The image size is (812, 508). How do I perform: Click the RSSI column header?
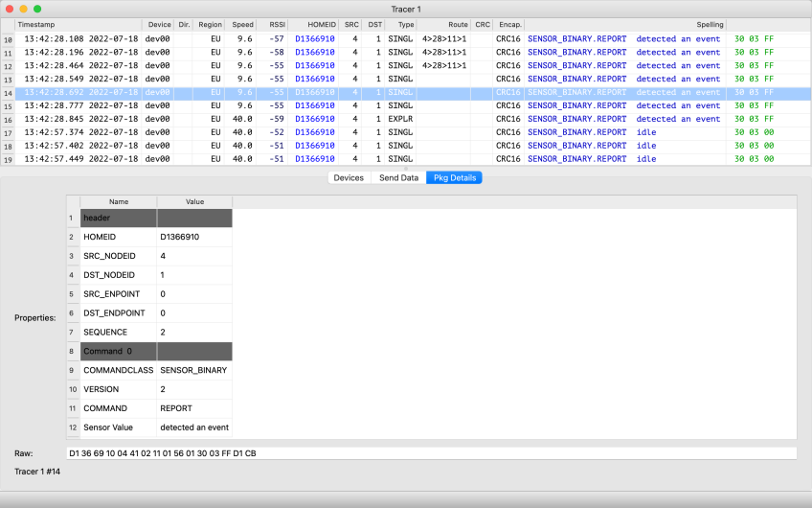click(277, 24)
